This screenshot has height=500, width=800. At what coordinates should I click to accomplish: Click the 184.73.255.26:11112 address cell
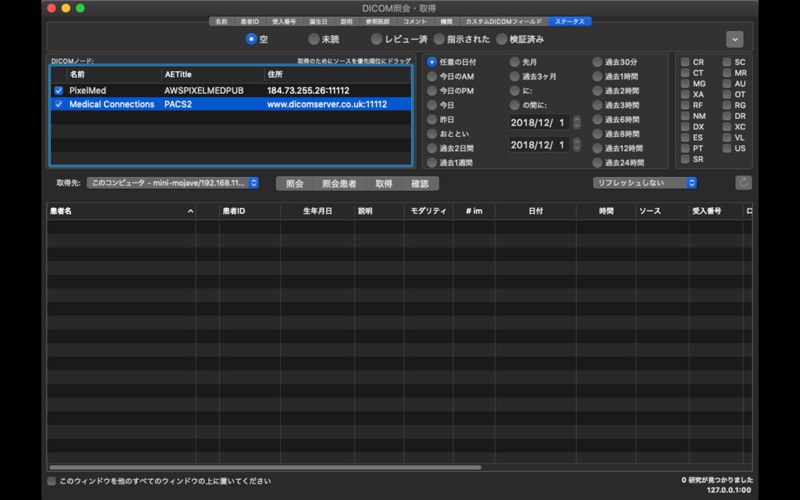[308, 90]
